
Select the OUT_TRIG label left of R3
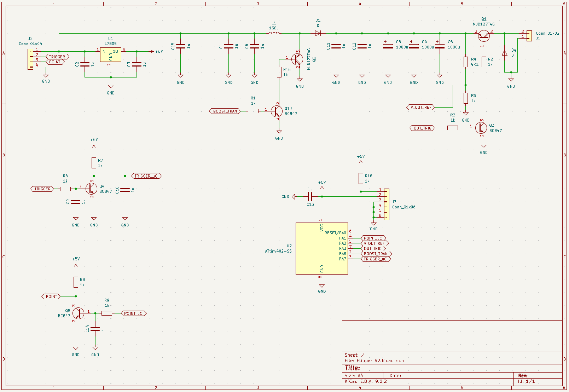422,128
